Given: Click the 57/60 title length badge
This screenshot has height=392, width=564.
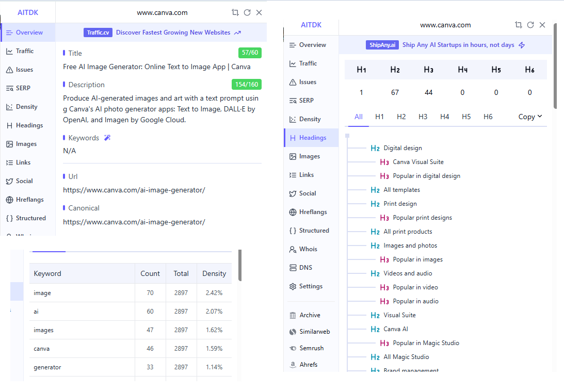Looking at the screenshot, I should coord(250,53).
